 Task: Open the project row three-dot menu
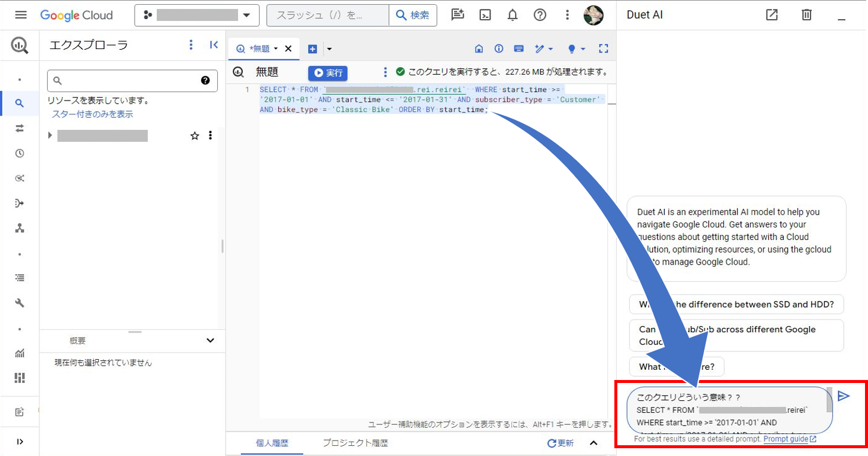pos(210,136)
